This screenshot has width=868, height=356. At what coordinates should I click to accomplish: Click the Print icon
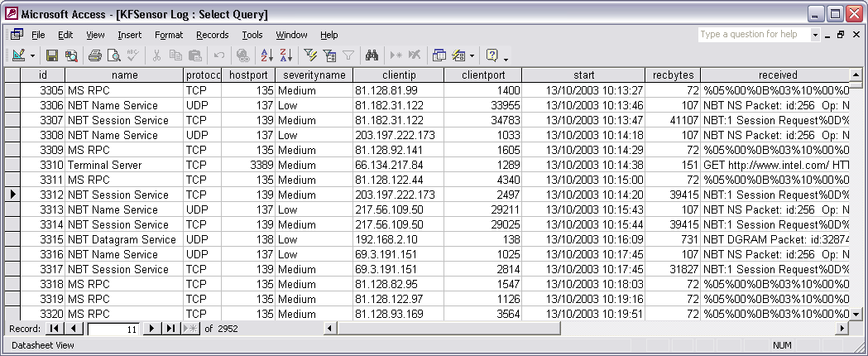(x=95, y=55)
